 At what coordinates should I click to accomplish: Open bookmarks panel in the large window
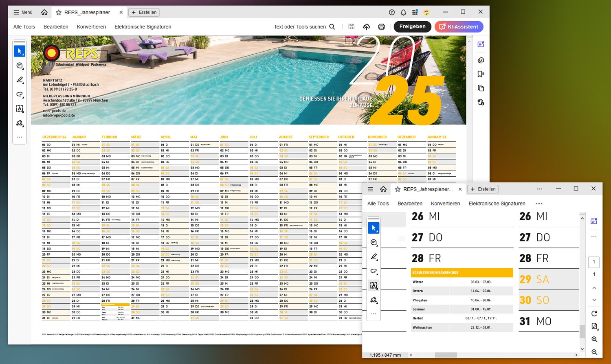[481, 74]
